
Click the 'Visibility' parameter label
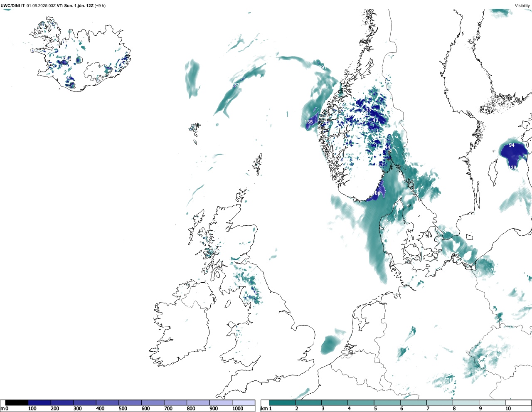[522, 5]
